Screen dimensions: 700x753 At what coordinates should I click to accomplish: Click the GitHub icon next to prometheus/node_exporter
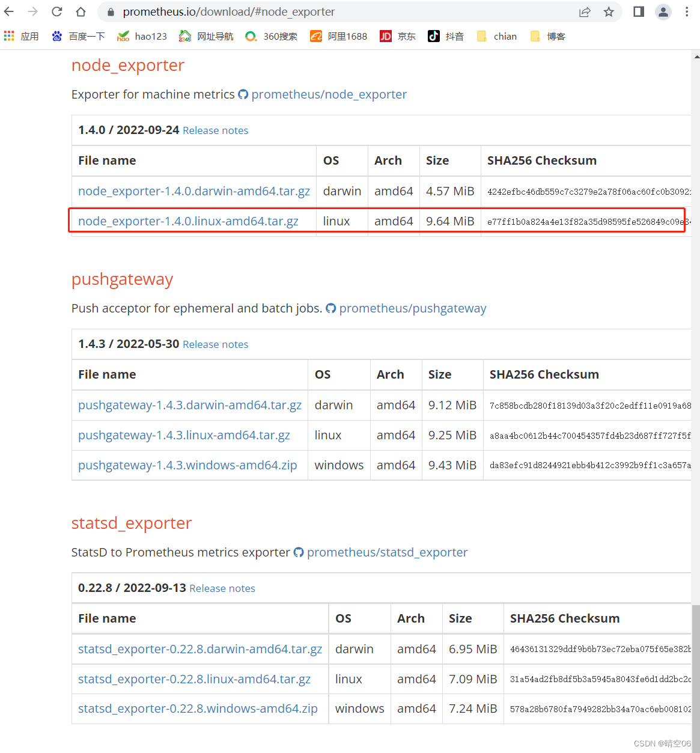tap(243, 94)
